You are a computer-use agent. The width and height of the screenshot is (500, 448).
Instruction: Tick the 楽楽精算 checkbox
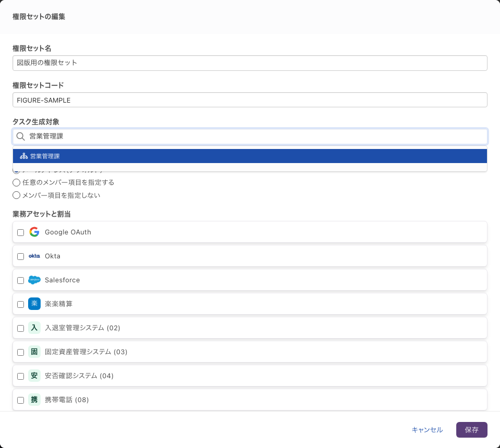(x=20, y=304)
